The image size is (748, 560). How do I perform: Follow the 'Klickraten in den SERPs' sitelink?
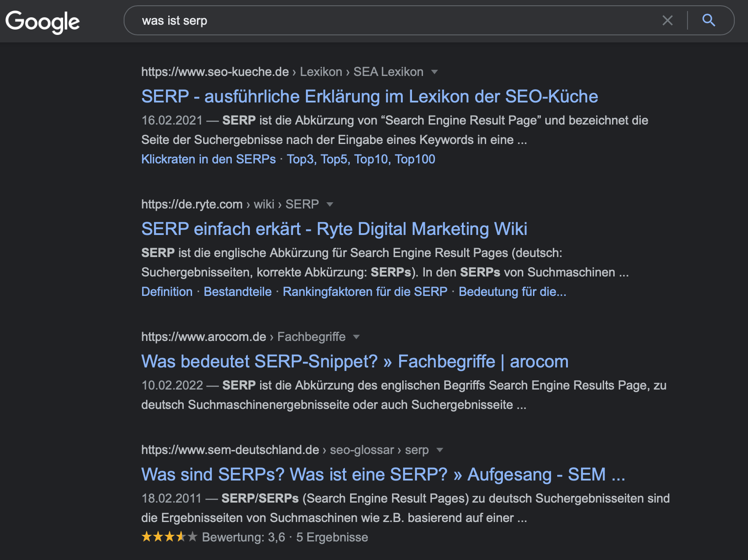(x=208, y=159)
